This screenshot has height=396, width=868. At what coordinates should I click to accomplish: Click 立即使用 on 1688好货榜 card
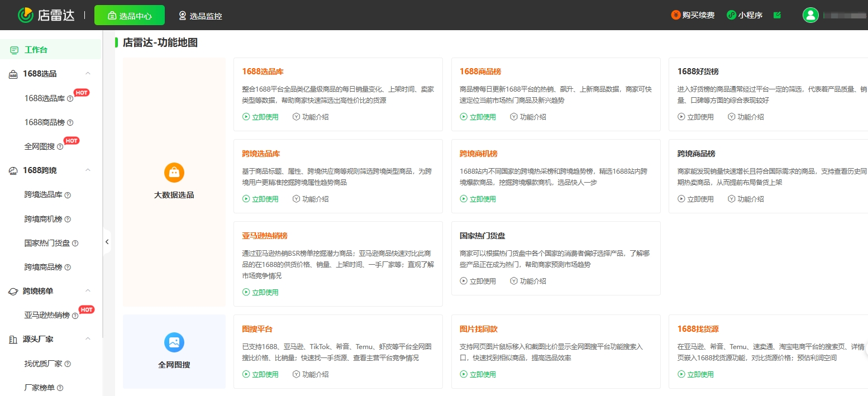click(695, 117)
